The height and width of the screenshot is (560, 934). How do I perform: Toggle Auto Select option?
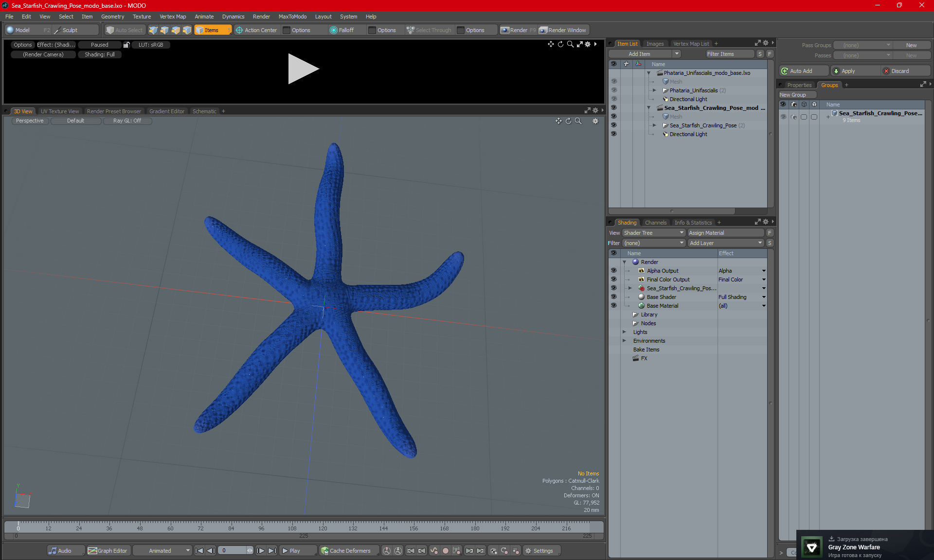125,30
